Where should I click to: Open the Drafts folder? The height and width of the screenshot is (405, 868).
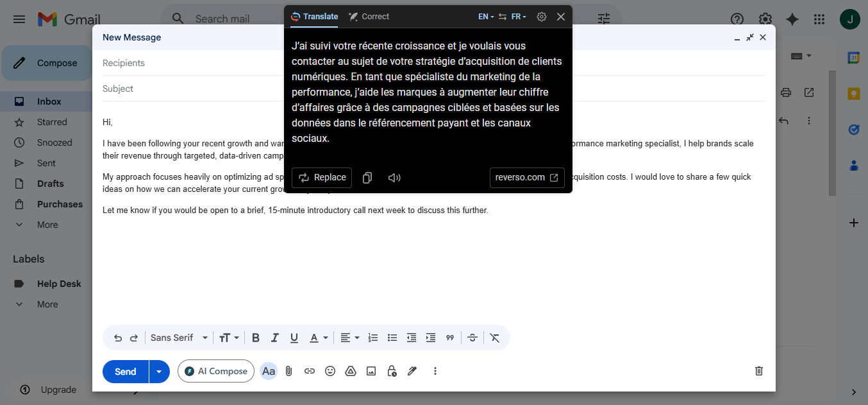[x=50, y=184]
